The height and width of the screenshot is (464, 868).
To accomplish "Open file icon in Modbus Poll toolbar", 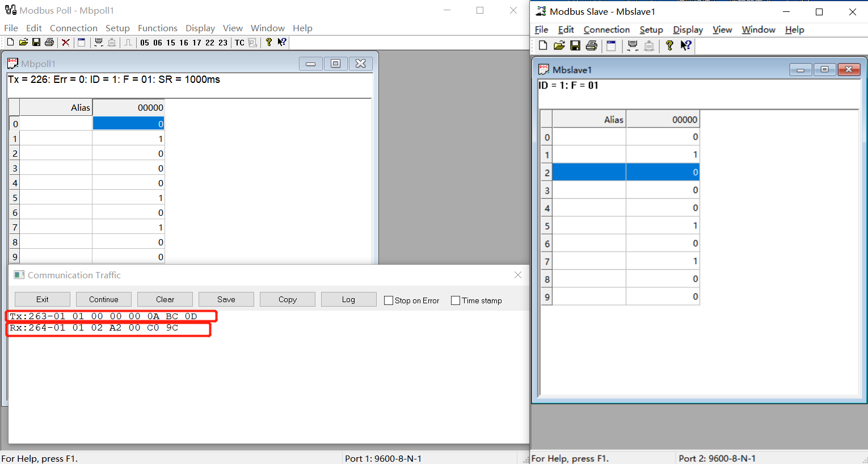I will tap(23, 42).
